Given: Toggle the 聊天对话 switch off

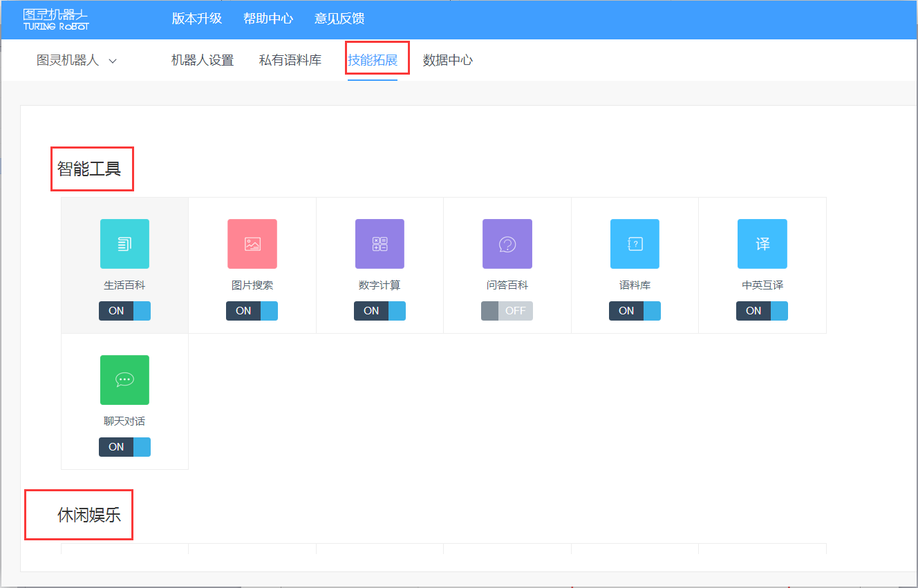Looking at the screenshot, I should click(x=124, y=447).
